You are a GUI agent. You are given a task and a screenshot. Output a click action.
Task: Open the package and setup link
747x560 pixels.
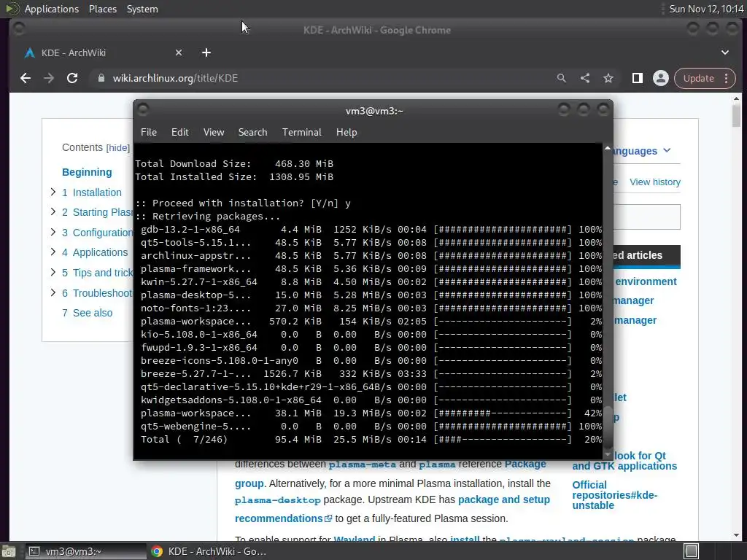tap(503, 499)
